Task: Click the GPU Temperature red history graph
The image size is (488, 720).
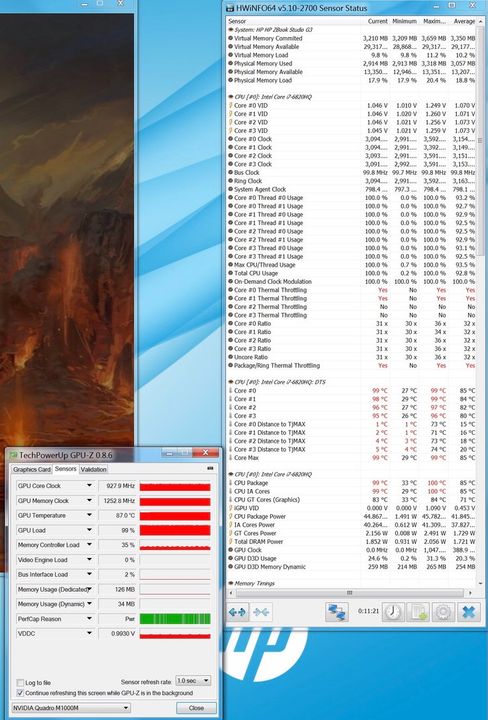Action: tap(175, 516)
